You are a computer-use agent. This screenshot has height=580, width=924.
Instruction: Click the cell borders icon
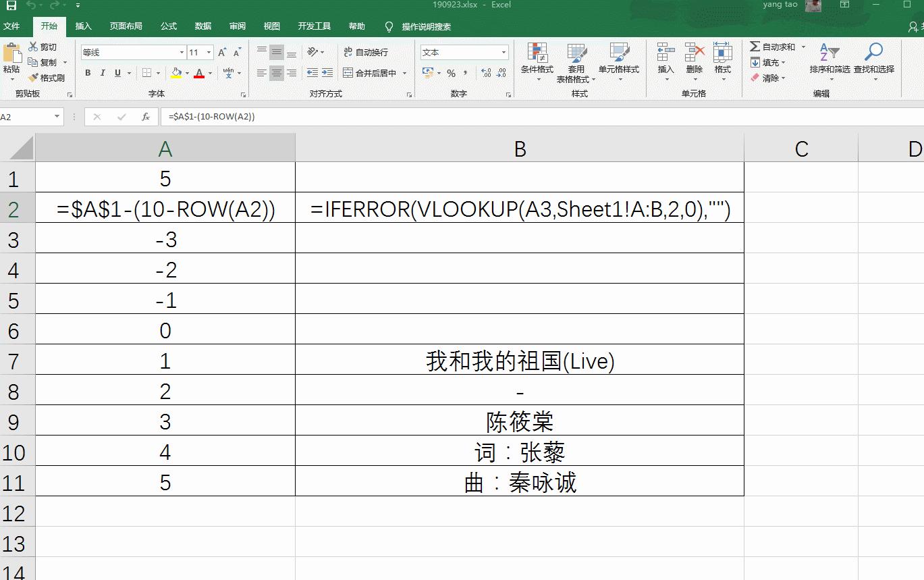click(145, 73)
